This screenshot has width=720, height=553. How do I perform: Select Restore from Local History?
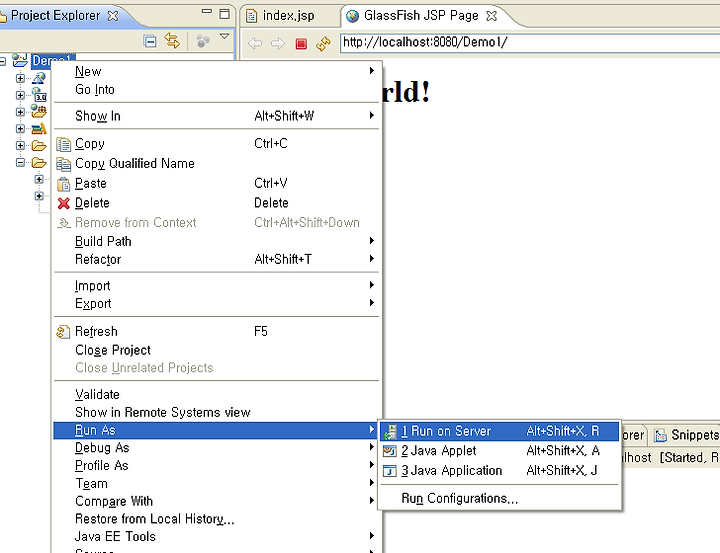pos(217,519)
